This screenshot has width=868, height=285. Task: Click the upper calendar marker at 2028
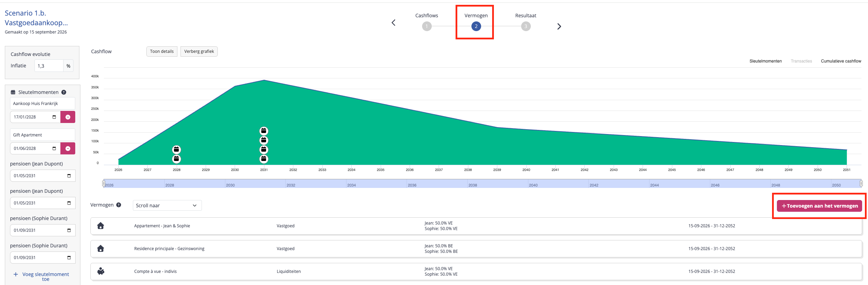(x=176, y=150)
